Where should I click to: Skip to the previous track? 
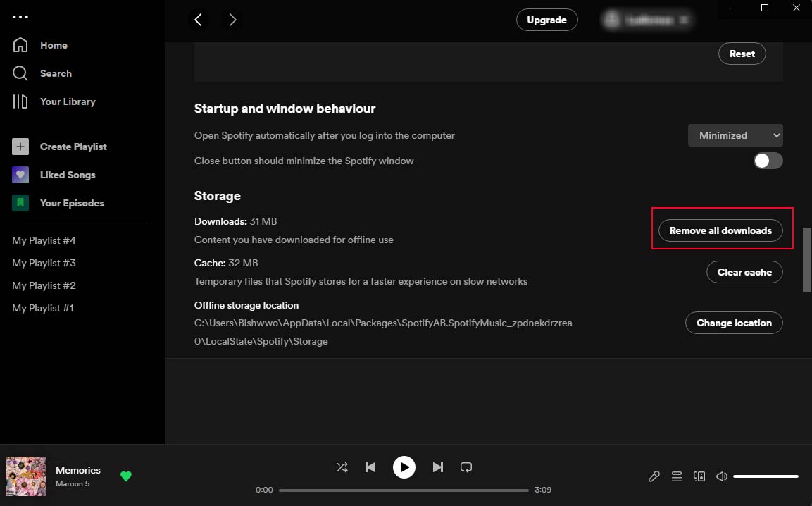370,467
